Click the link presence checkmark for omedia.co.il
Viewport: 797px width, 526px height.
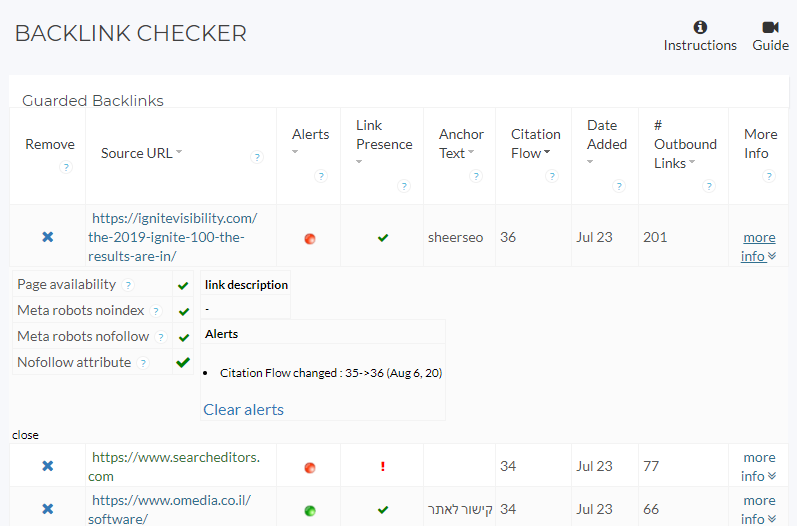(x=383, y=509)
